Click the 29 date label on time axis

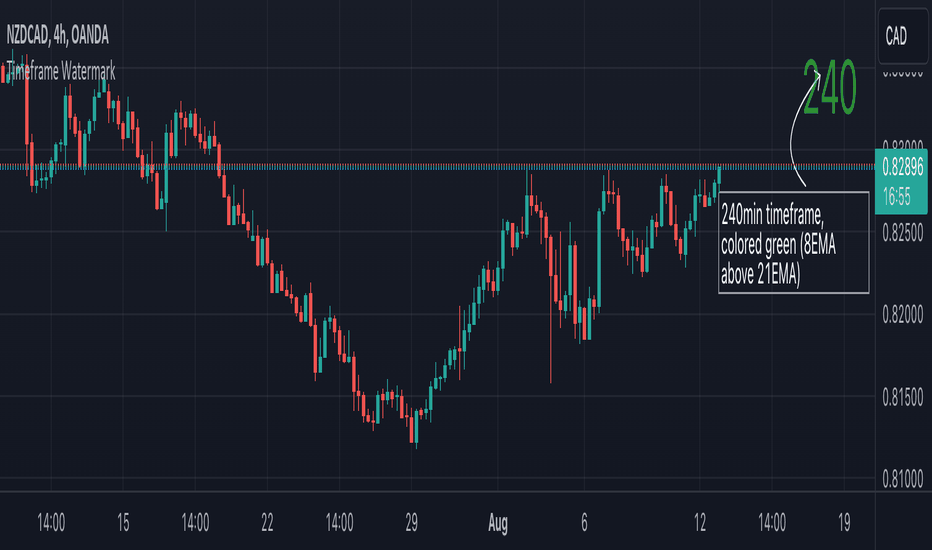coord(411,523)
